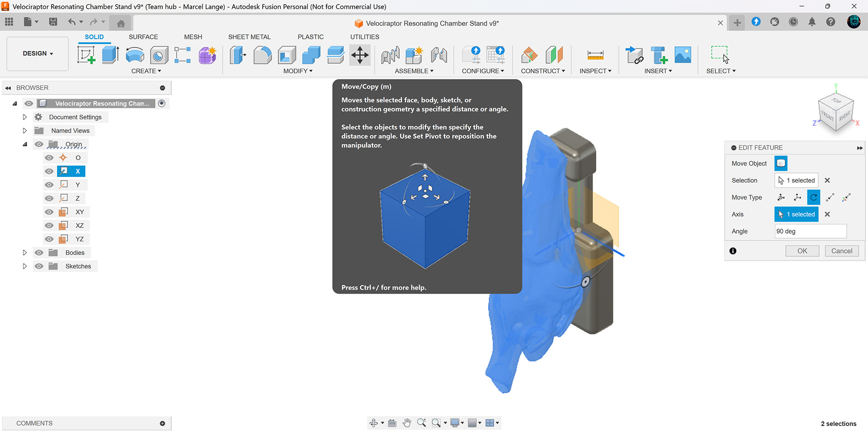Select the Extrude tool
The image size is (868, 432).
pos(110,55)
